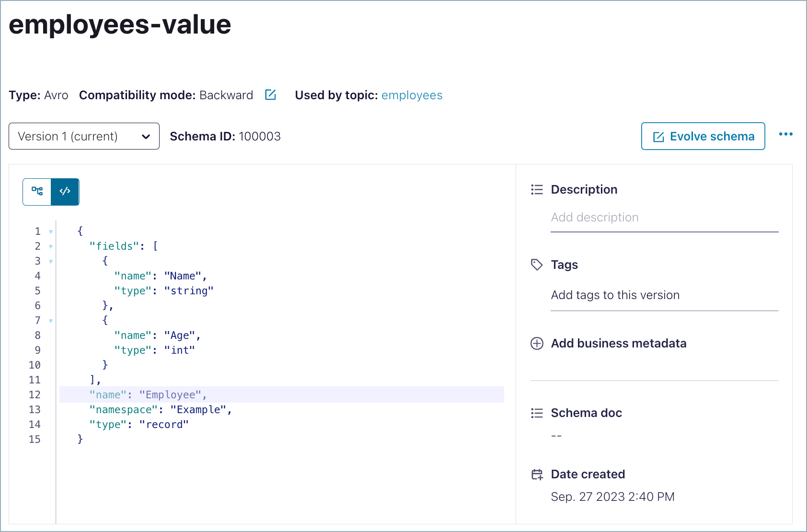The image size is (807, 532).
Task: Open the employees topic link
Action: click(x=412, y=95)
